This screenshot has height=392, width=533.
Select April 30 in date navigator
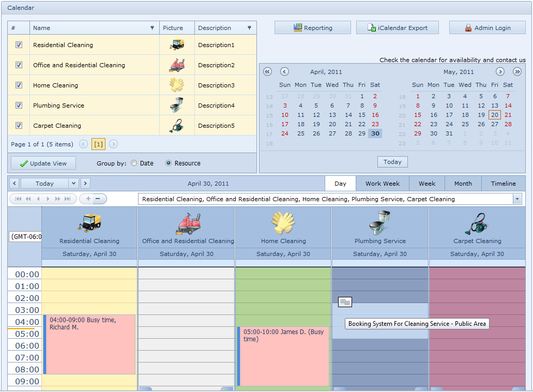pyautogui.click(x=375, y=133)
